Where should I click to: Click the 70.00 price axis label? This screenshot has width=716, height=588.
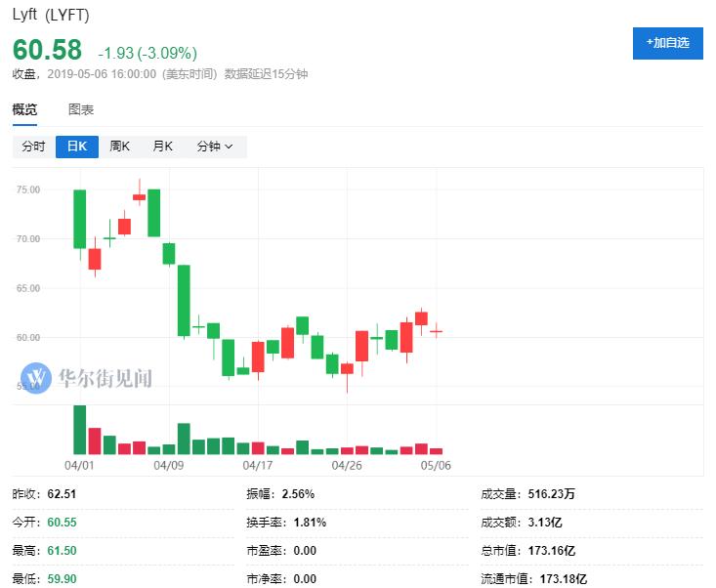coord(28,238)
